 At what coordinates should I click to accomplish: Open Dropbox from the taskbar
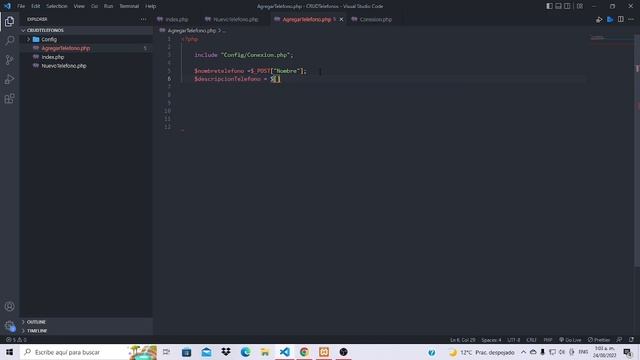coord(226,352)
